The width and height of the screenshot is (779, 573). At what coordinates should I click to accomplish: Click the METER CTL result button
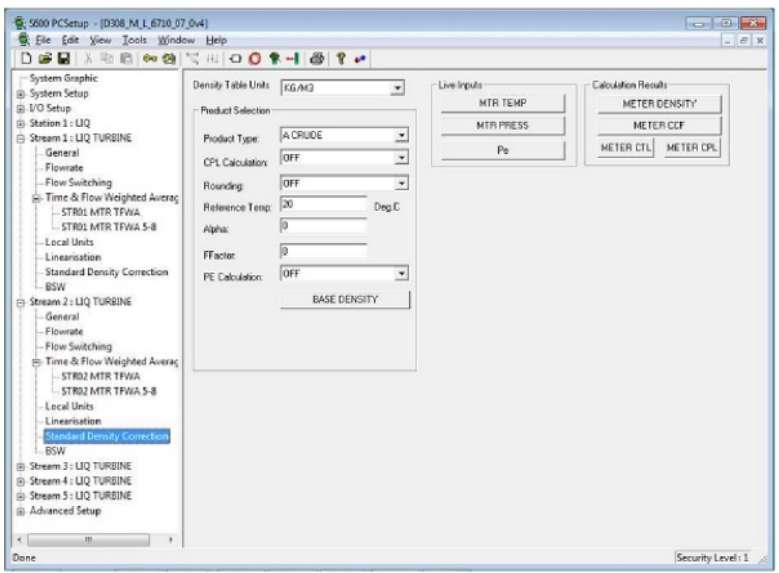(x=625, y=148)
